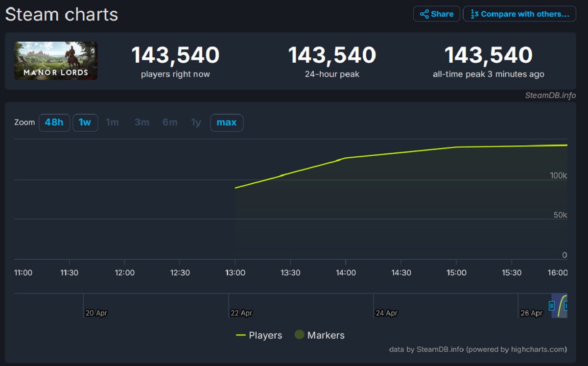Viewport: 588px width, 366px height.
Task: Click the 11:00 axis label
Action: point(23,273)
